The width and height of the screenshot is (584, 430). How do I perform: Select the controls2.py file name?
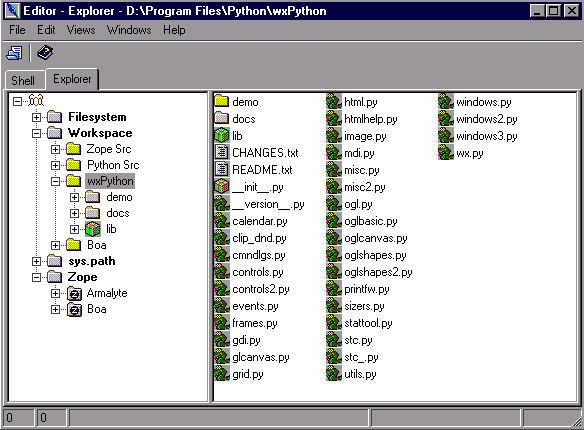click(x=261, y=289)
